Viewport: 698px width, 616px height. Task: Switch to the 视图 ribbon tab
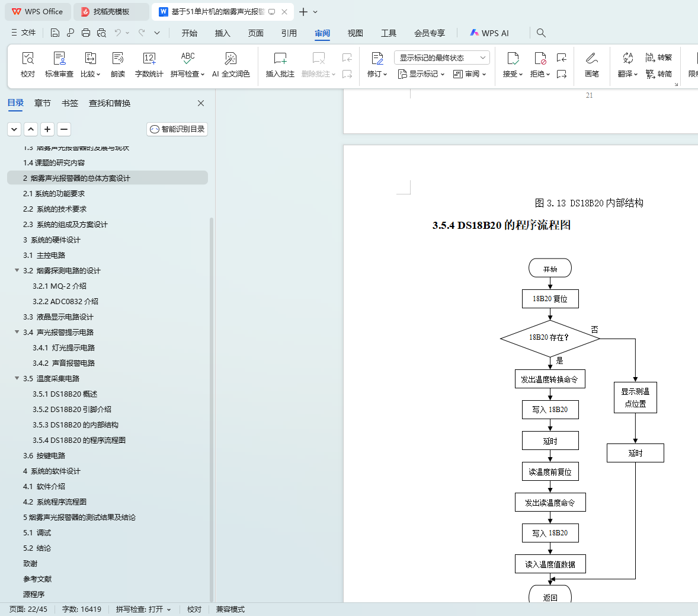(x=356, y=33)
